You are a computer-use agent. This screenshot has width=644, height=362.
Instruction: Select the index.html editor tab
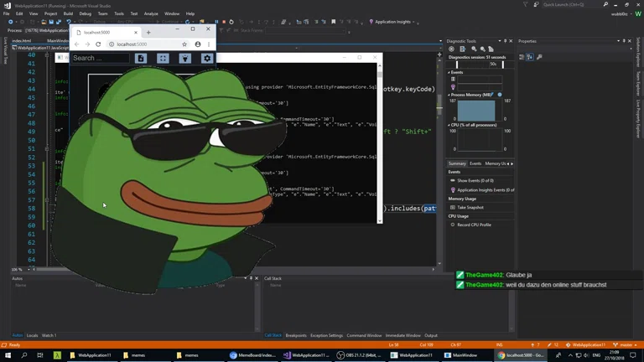click(21, 40)
